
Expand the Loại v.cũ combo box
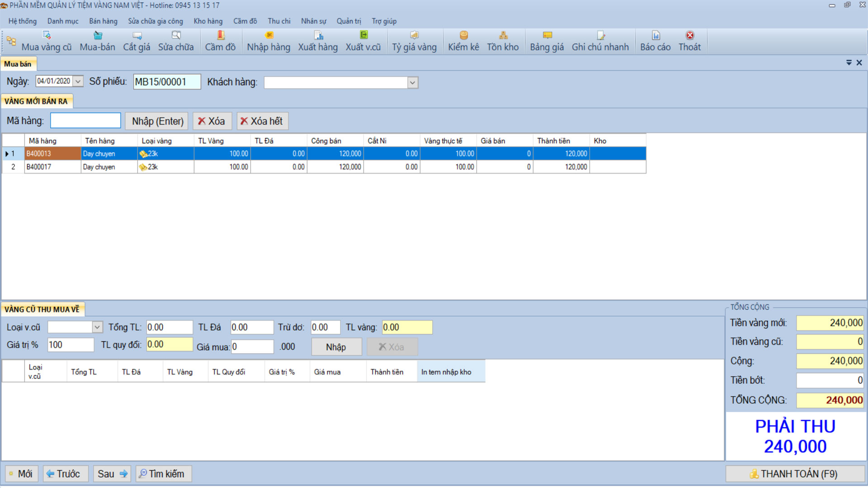pyautogui.click(x=97, y=327)
